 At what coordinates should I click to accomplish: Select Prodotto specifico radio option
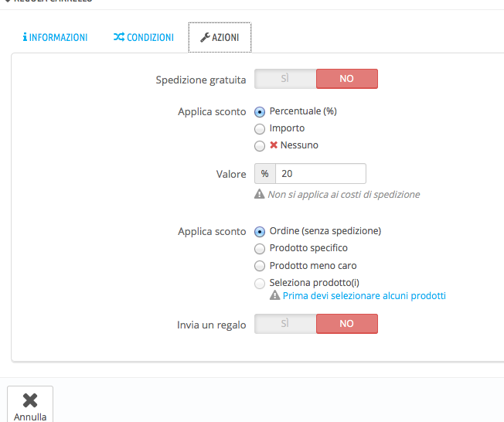pyautogui.click(x=260, y=249)
